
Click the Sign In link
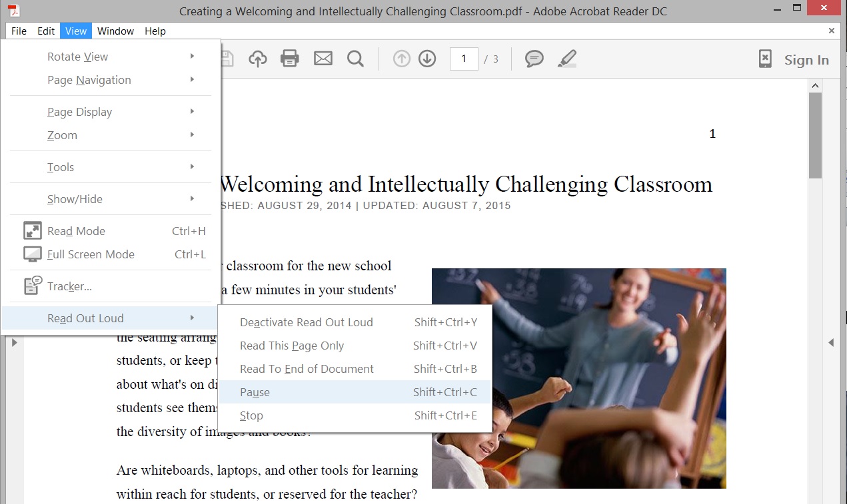pyautogui.click(x=806, y=60)
